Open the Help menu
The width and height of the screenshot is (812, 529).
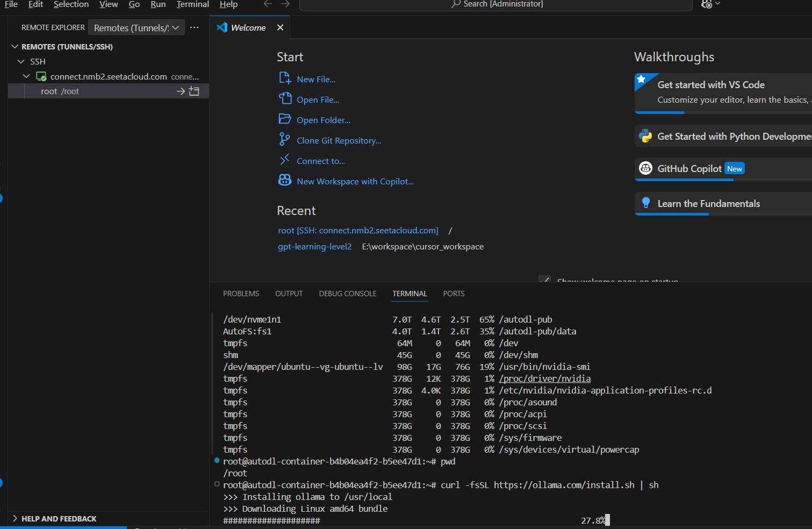(228, 4)
